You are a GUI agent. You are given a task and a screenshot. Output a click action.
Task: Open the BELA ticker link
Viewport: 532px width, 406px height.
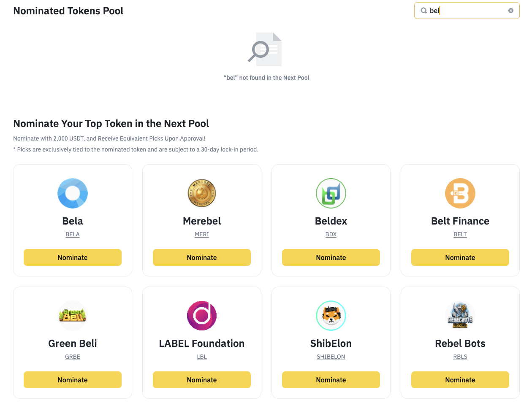(x=73, y=234)
